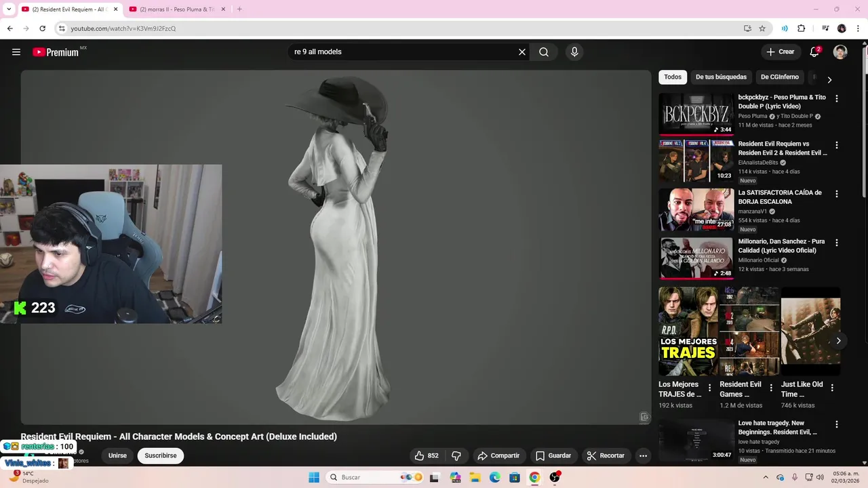Select the Todos filter chip
This screenshot has width=868, height=488.
[x=673, y=77]
